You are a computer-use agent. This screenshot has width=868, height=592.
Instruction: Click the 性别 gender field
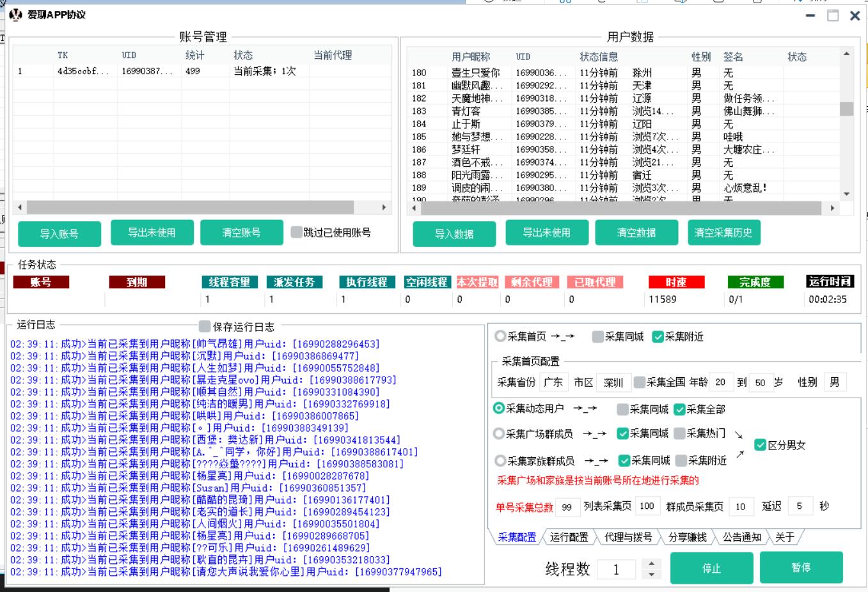click(834, 382)
